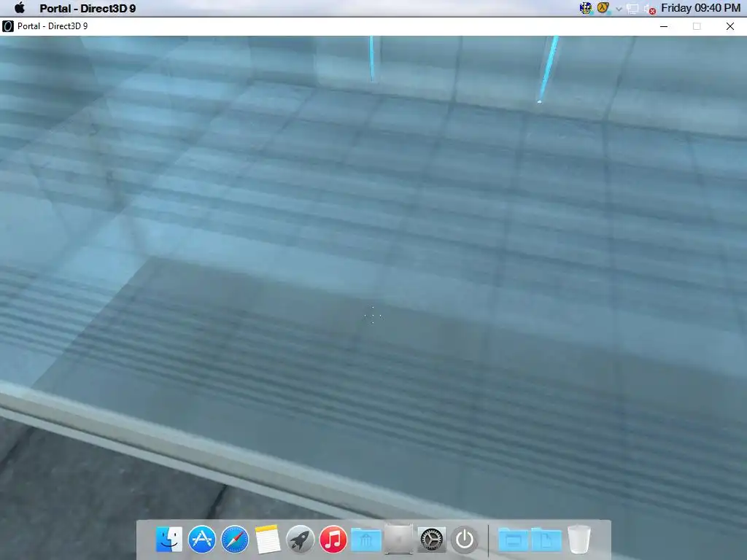
Task: Click the muted volume speaker icon
Action: coord(650,9)
